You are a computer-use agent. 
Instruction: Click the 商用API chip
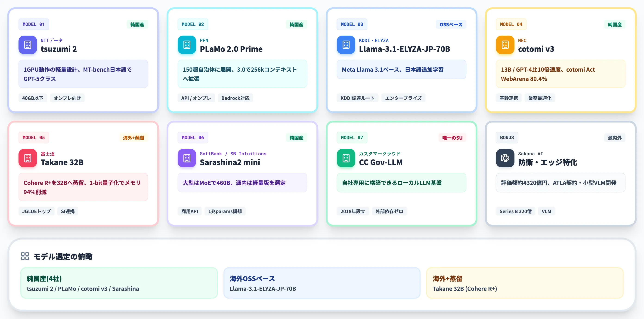[190, 211]
